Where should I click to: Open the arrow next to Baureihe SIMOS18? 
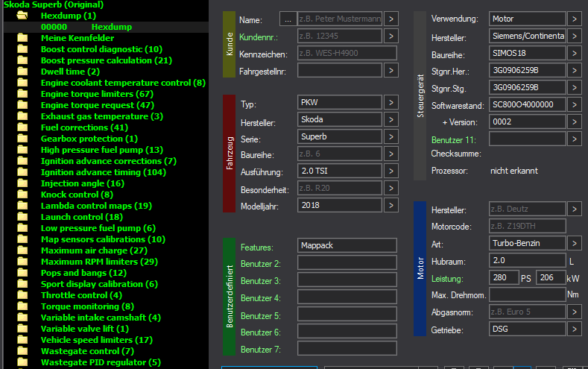[575, 53]
